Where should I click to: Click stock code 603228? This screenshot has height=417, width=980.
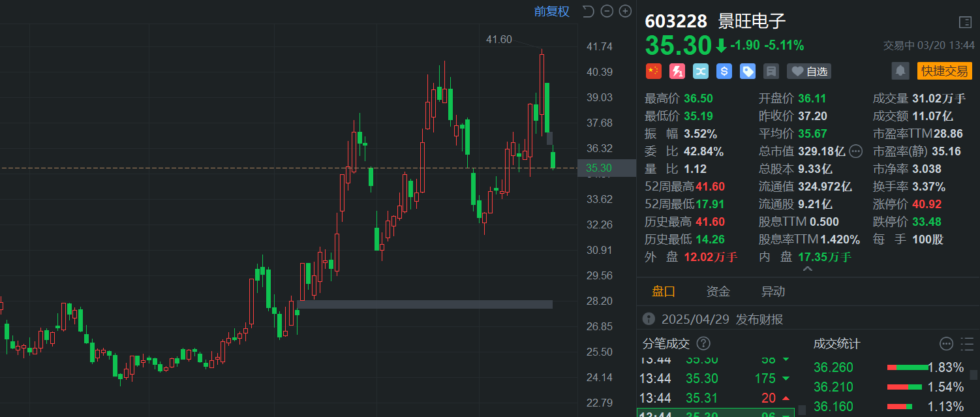tap(676, 22)
